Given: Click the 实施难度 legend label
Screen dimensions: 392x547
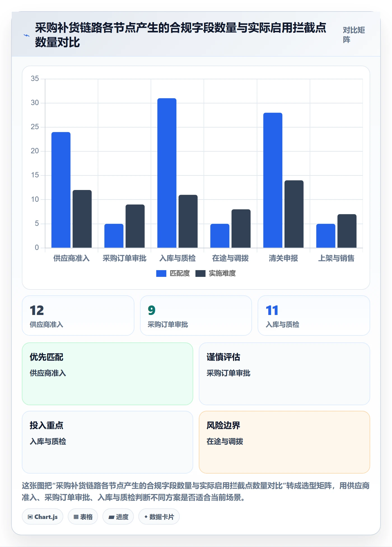Looking at the screenshot, I should pyautogui.click(x=222, y=273).
